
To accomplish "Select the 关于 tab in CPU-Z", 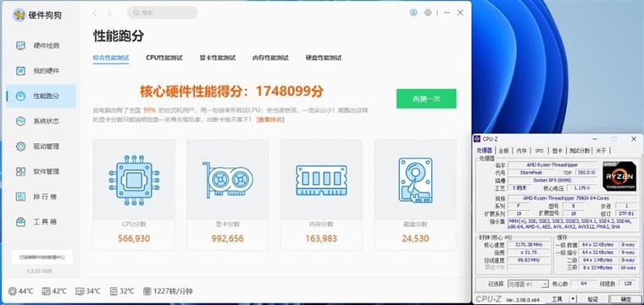I will (601, 151).
